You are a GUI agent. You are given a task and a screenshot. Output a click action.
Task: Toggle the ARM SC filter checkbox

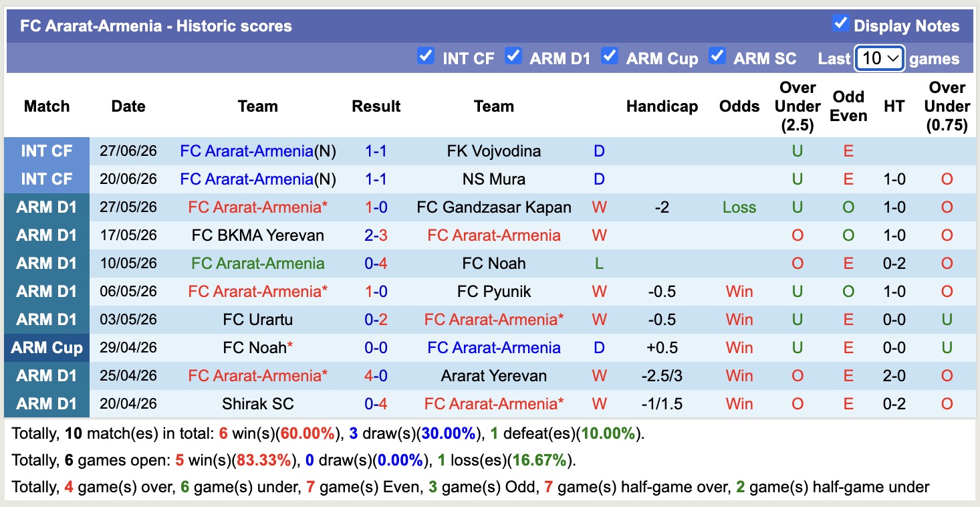(x=717, y=56)
